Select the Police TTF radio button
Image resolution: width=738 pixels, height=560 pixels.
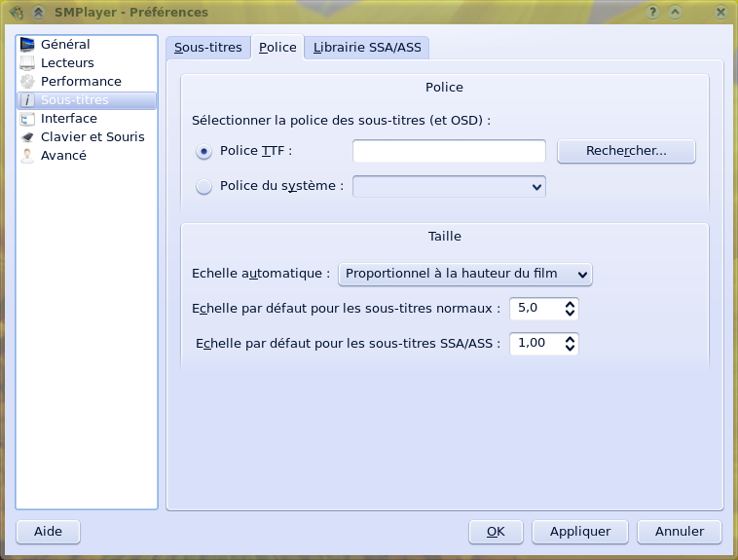pos(203,152)
